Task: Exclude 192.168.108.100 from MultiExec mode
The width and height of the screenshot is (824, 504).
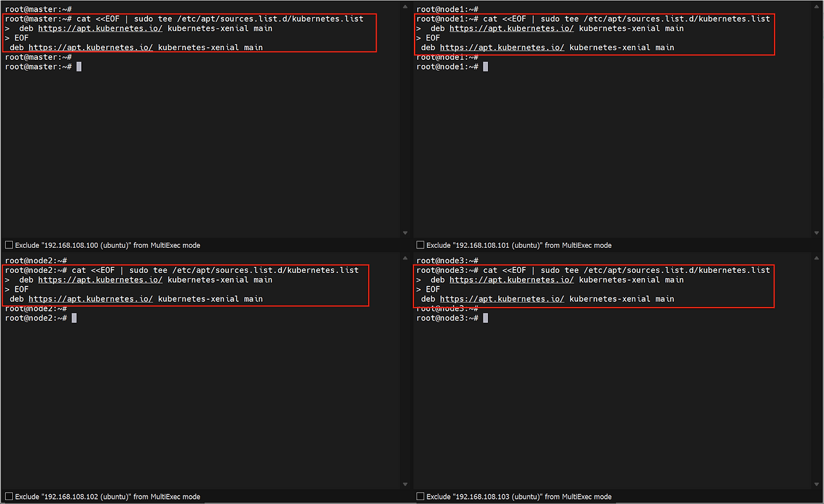Action: pyautogui.click(x=9, y=245)
